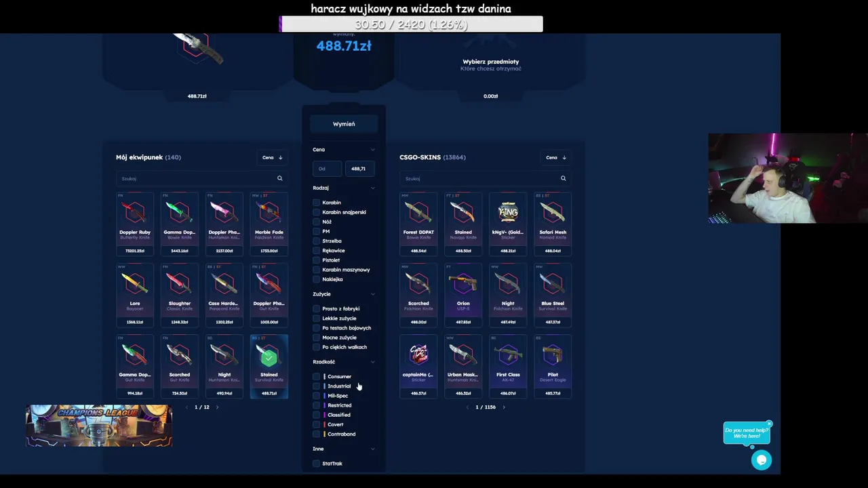Select the Doppler Phase Gut Knife item

[x=269, y=295]
